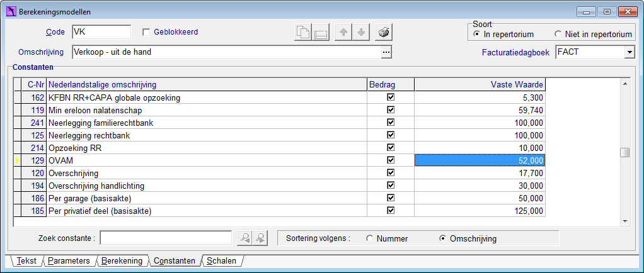Uncheck Bedrag checkbox for OVAM row
The image size is (644, 273).
(391, 160)
